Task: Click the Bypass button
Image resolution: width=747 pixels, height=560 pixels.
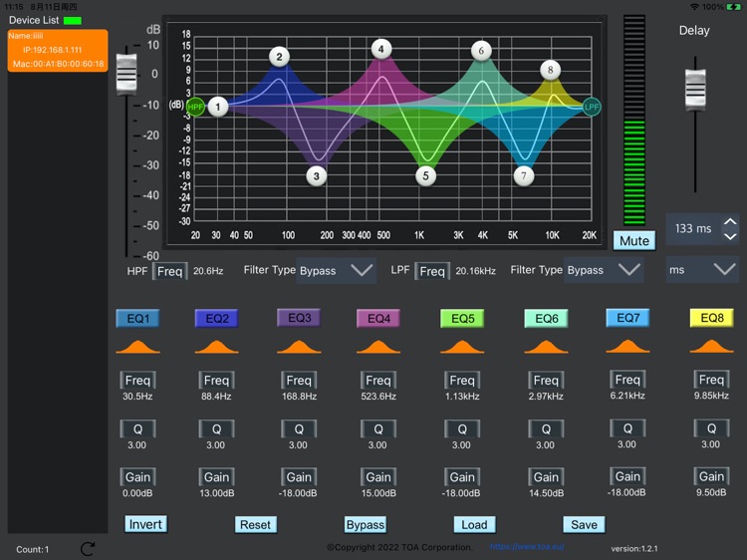Action: click(366, 525)
